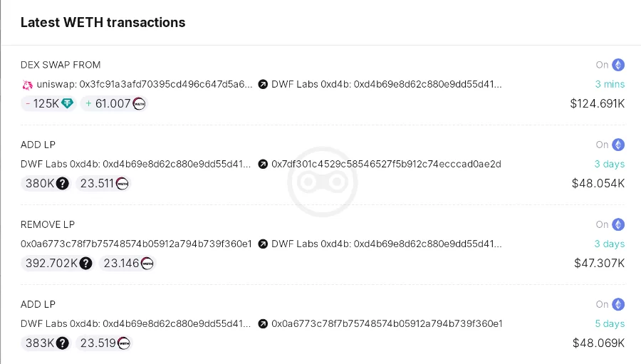Click the Tether icon next to 125K

[x=68, y=104]
